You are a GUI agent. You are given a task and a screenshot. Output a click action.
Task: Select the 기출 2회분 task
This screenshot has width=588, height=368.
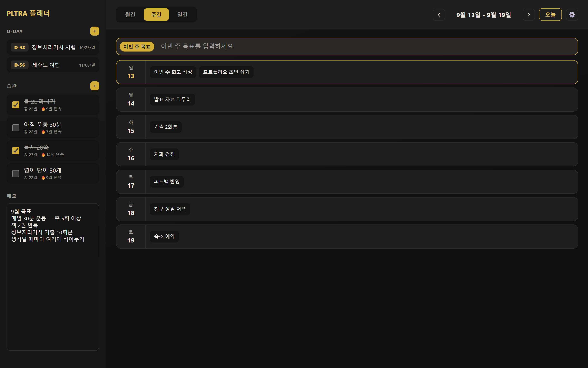tap(166, 127)
